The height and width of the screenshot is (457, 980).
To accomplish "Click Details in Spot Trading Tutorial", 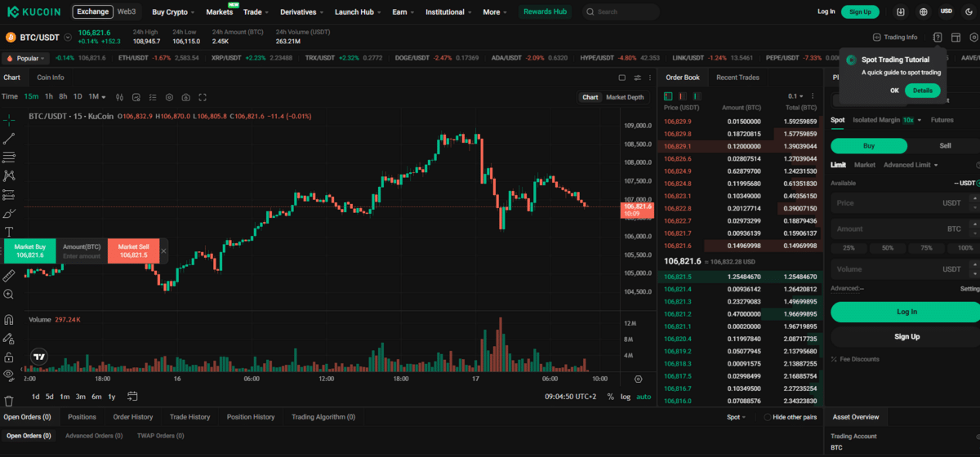I will (x=922, y=91).
